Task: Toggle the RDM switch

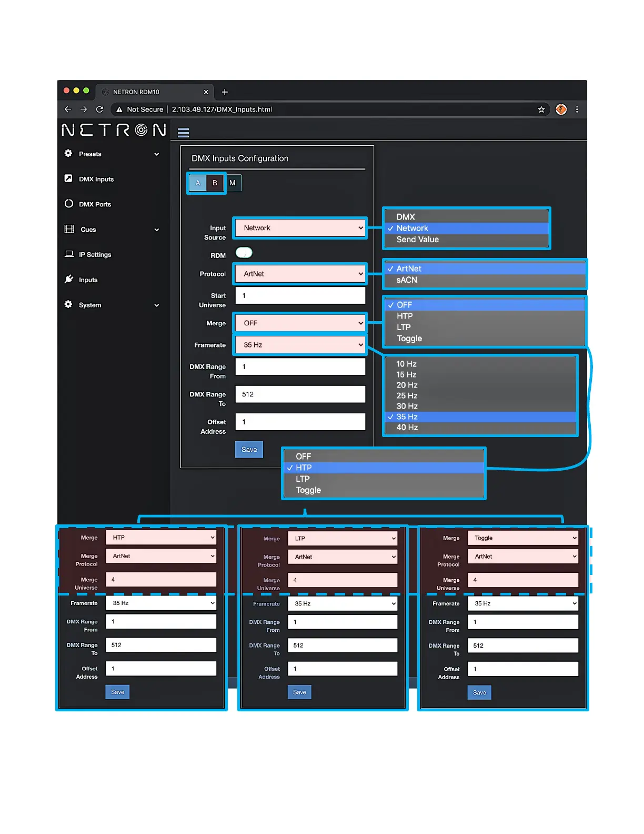Action: pyautogui.click(x=244, y=253)
